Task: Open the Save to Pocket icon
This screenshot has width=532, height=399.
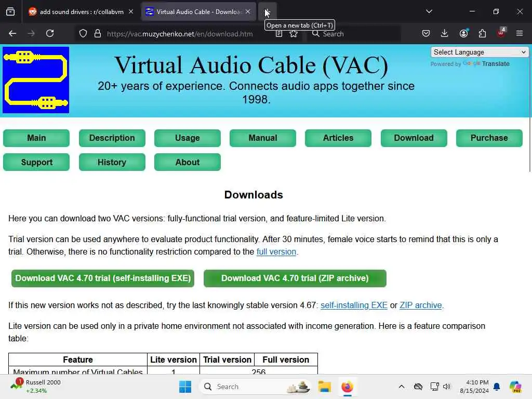Action: click(426, 33)
